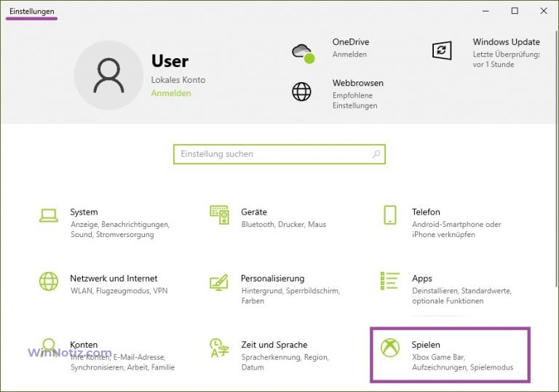559x392 pixels.
Task: Open the Xbox Spielen icon
Action: [x=390, y=348]
